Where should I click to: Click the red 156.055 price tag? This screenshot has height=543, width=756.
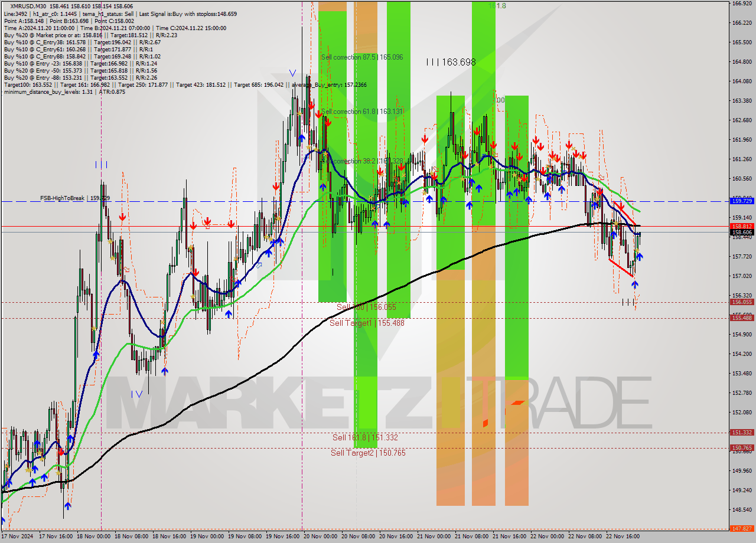(x=742, y=302)
